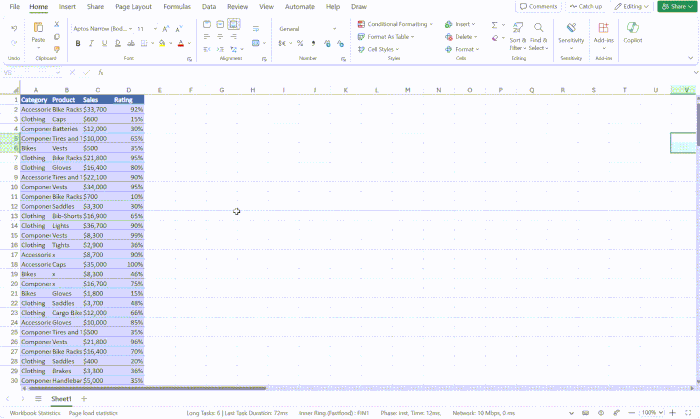Open the font size dropdown
This screenshot has width=700, height=419.
pos(155,29)
